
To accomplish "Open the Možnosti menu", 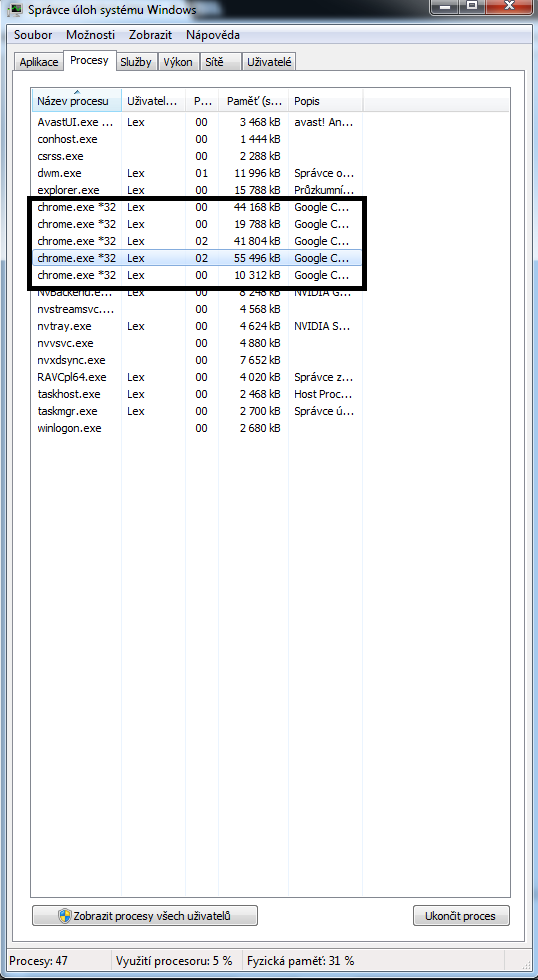I will tap(91, 35).
